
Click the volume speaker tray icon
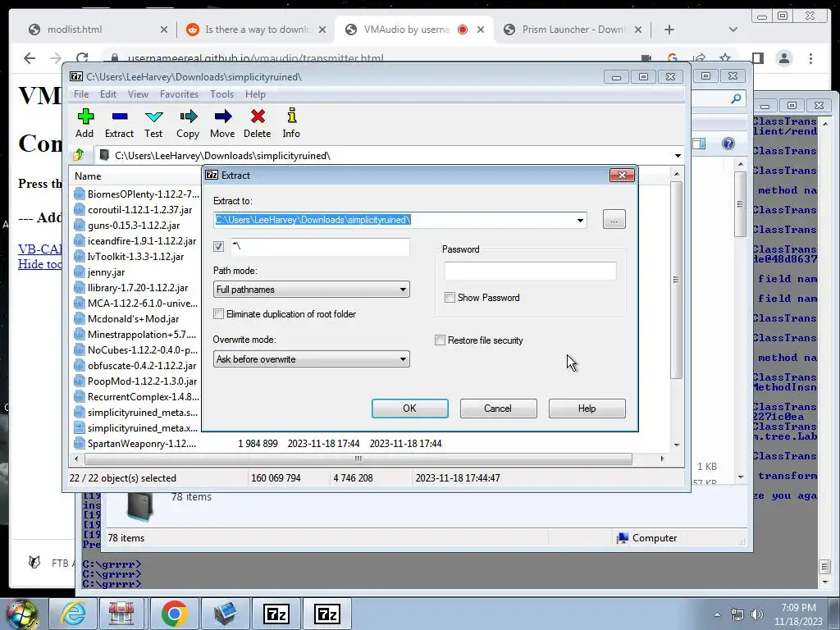757,614
